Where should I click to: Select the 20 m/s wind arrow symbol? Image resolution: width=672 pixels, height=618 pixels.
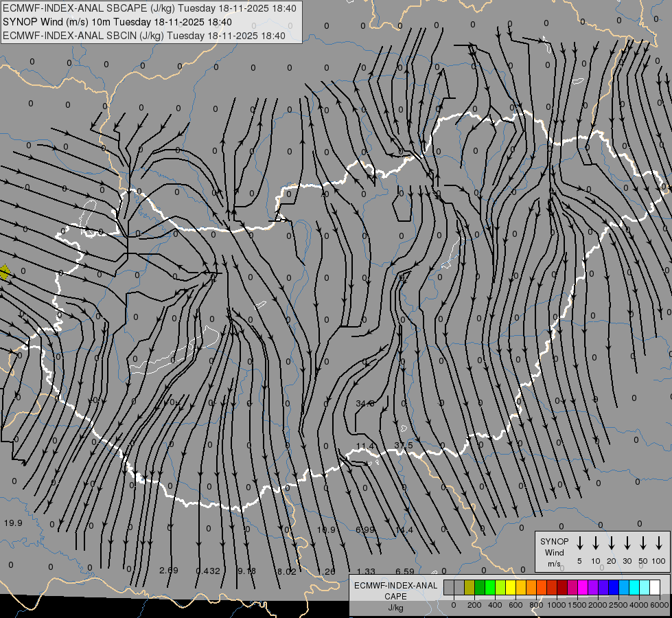612,543
